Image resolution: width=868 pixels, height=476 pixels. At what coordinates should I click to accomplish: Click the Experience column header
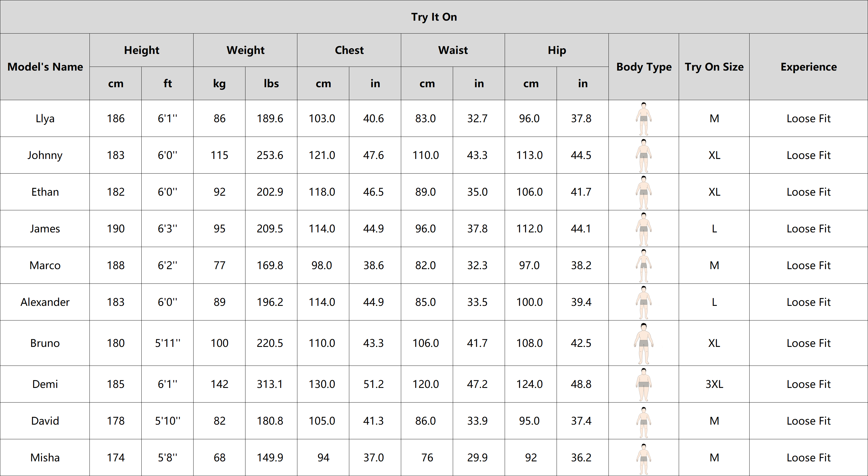tap(808, 67)
